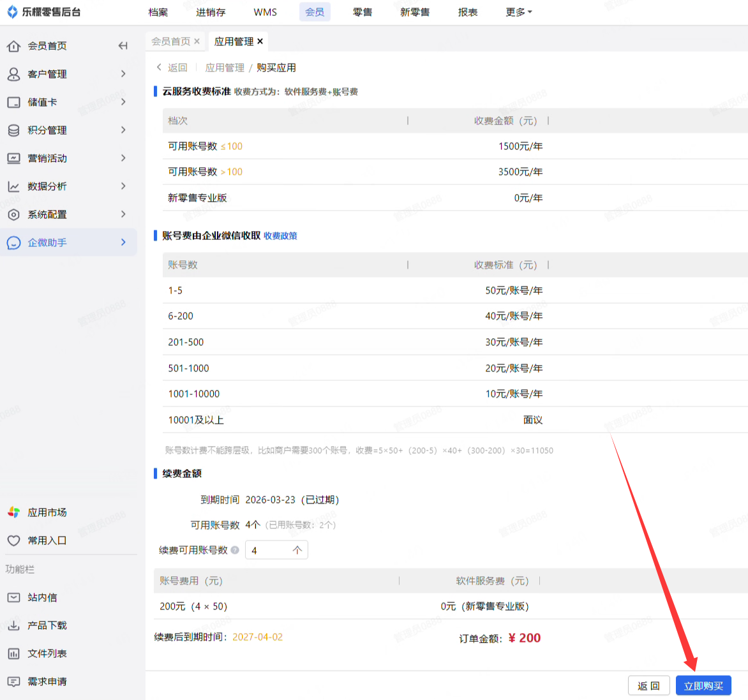Open 常用入口 in the sidebar
748x700 pixels.
pos(47,540)
